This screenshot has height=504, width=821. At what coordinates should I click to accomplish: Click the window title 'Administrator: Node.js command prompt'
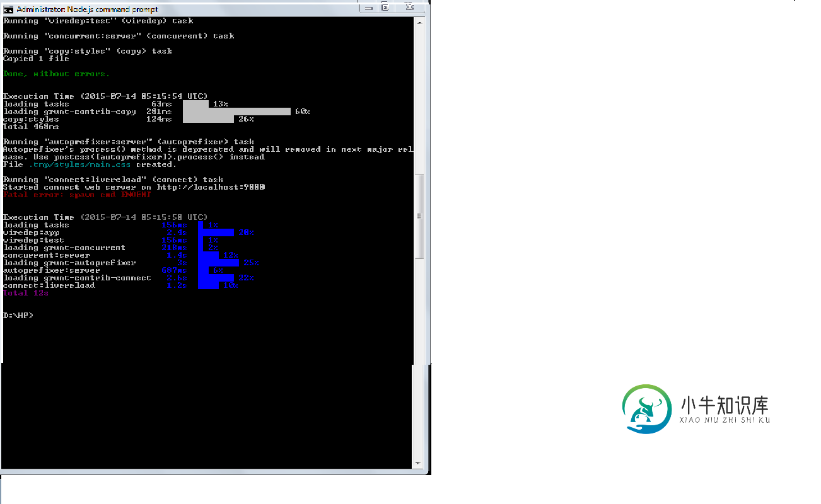(87, 9)
